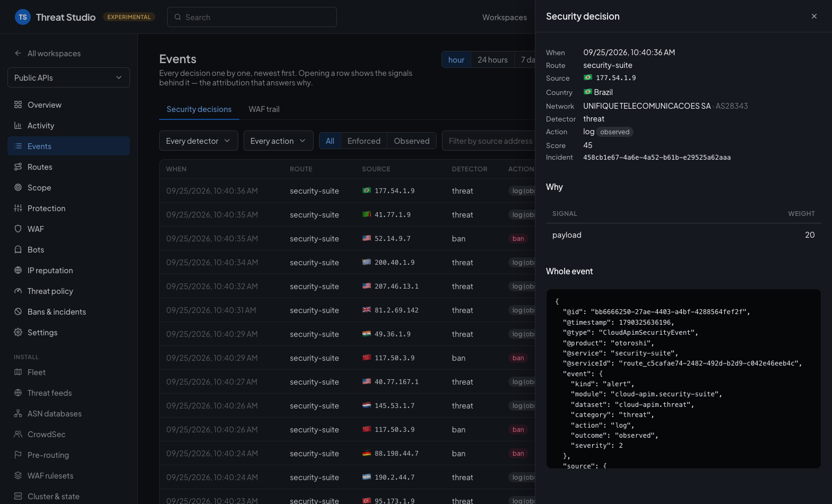Open the Settings gear icon
Viewport: 832px width, 504px height.
point(18,332)
